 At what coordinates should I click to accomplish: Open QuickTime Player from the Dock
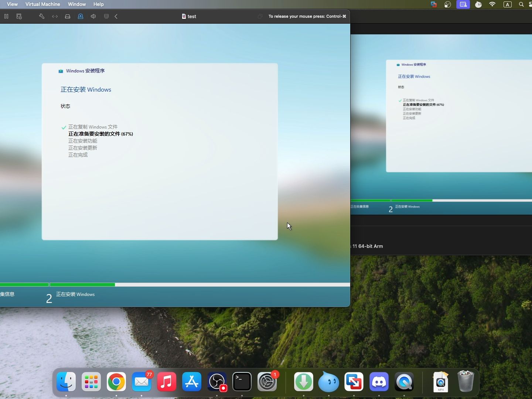coord(404,382)
